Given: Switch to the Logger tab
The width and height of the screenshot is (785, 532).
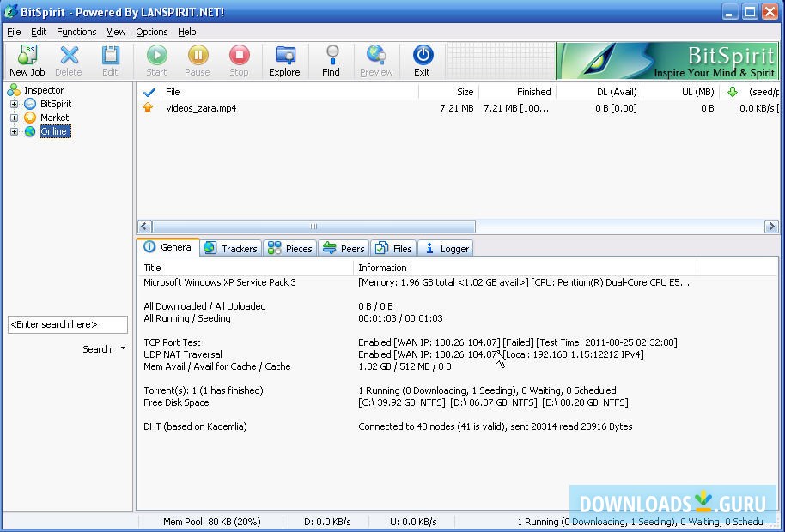Looking at the screenshot, I should pyautogui.click(x=446, y=249).
